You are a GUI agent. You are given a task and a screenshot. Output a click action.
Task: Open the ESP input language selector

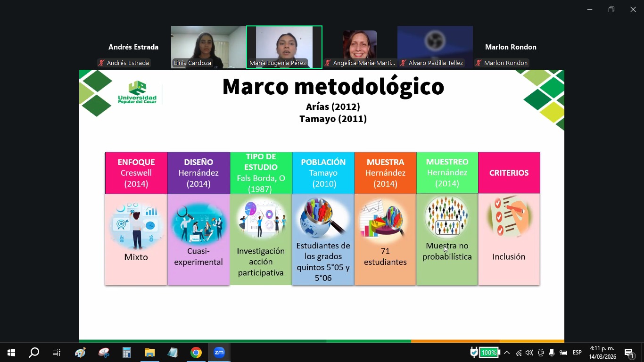coord(577,353)
